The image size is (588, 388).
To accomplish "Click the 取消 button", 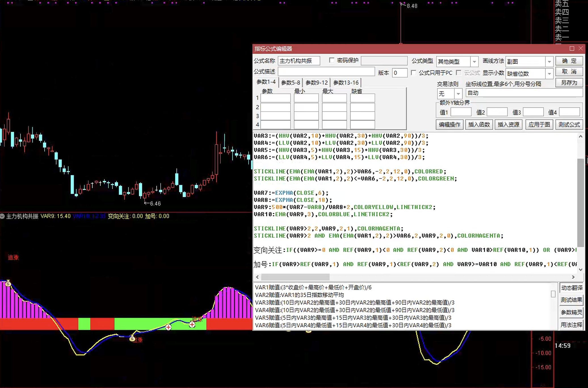I will pyautogui.click(x=569, y=72).
